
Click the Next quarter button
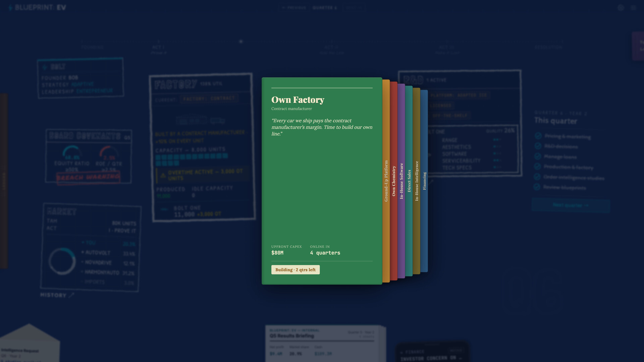pos(571,205)
